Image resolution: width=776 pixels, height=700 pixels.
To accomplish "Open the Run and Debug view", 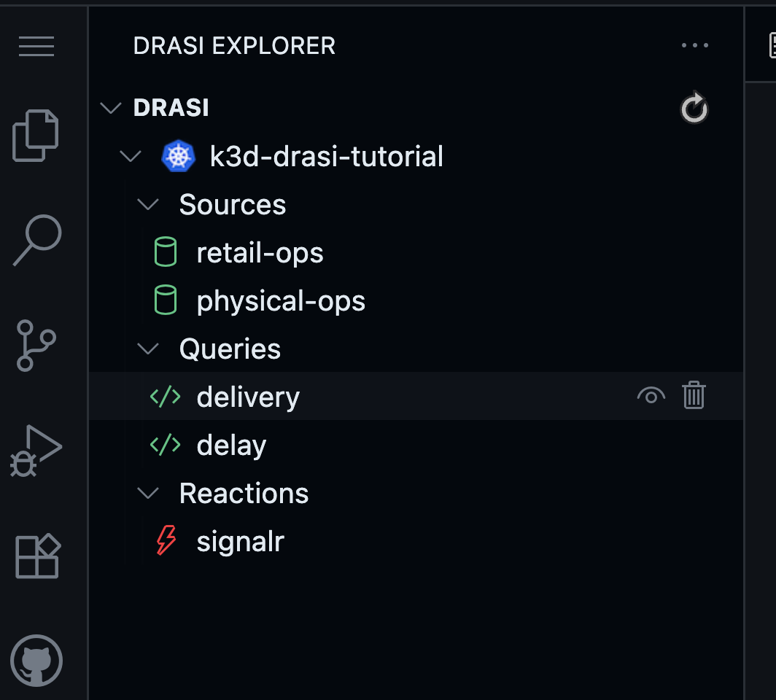I will 36,451.
